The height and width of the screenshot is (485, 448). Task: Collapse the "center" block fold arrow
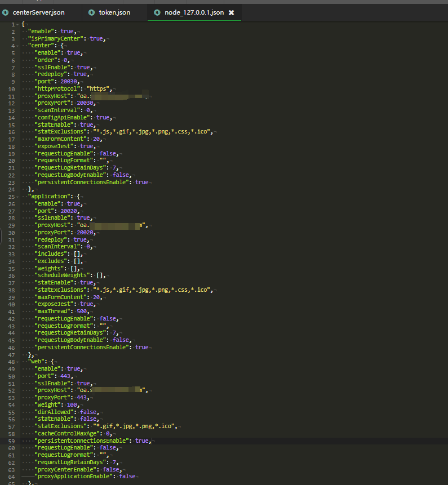click(19, 46)
